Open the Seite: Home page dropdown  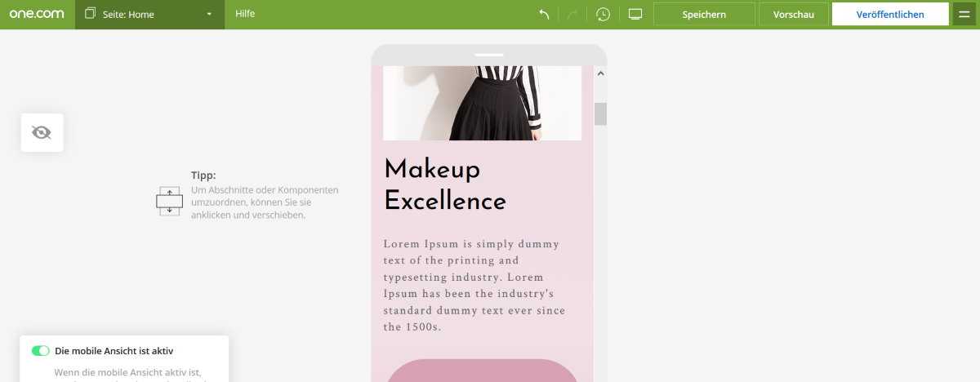(x=149, y=14)
